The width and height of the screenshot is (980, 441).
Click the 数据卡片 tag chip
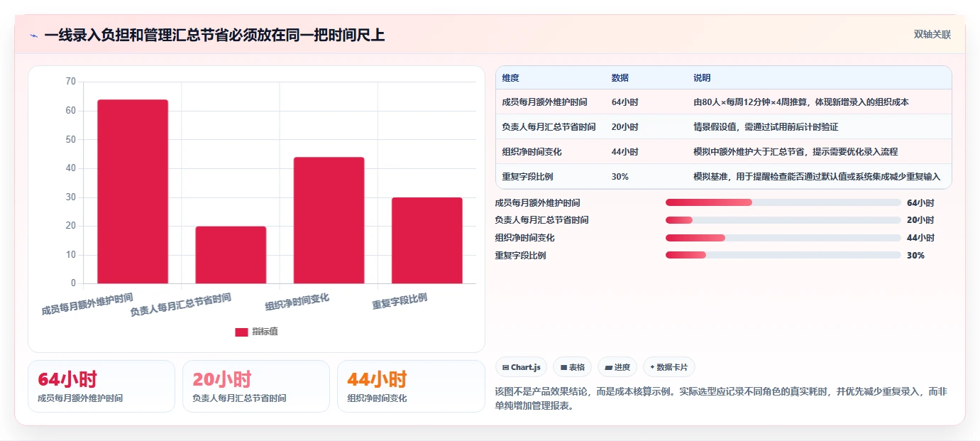[669, 367]
